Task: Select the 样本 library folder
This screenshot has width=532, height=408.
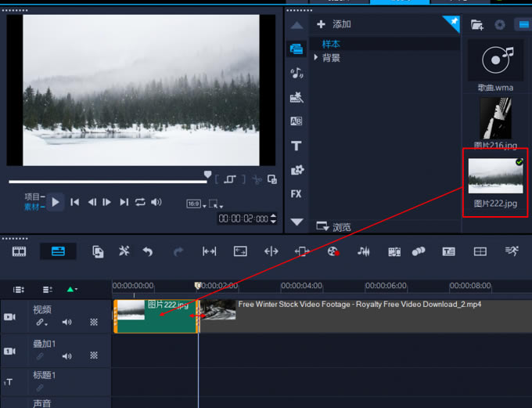Action: click(x=331, y=45)
